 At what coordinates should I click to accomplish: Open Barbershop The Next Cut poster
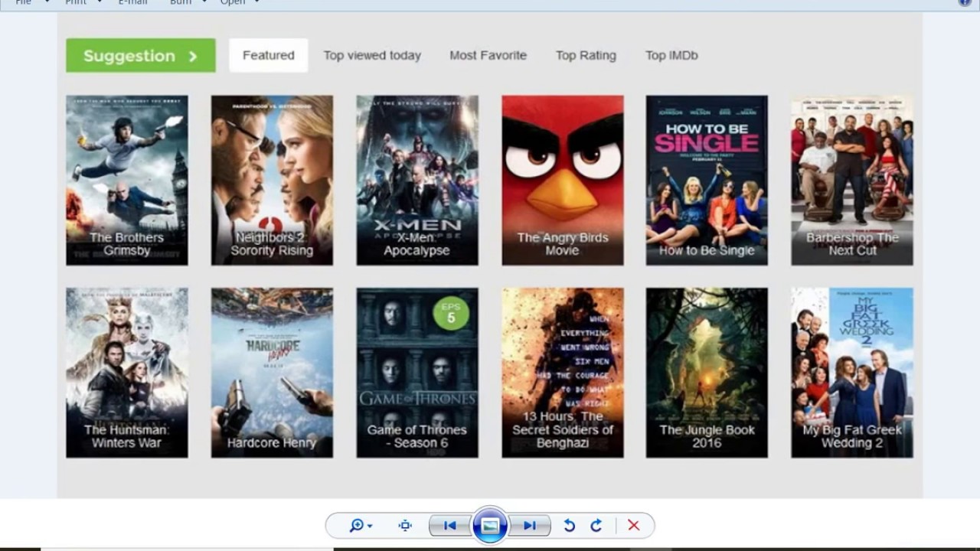[x=852, y=181]
